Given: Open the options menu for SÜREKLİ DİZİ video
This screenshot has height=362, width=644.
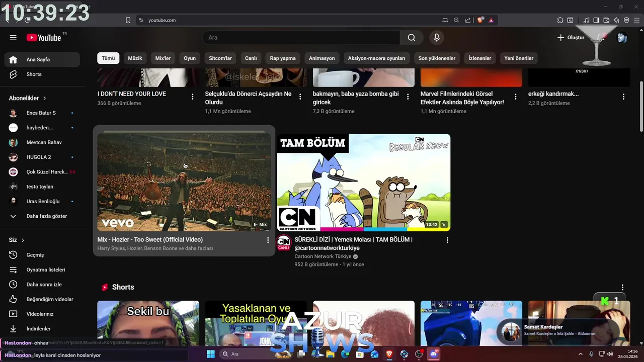Looking at the screenshot, I should point(447,240).
